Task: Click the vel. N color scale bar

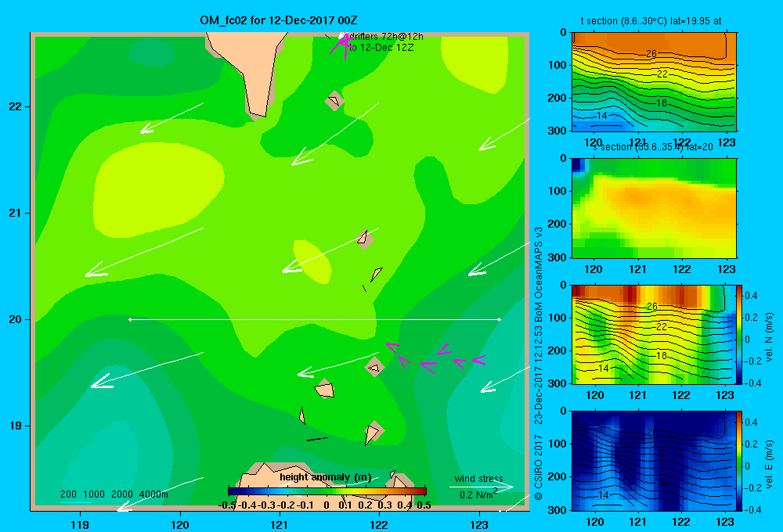Action: coord(740,334)
